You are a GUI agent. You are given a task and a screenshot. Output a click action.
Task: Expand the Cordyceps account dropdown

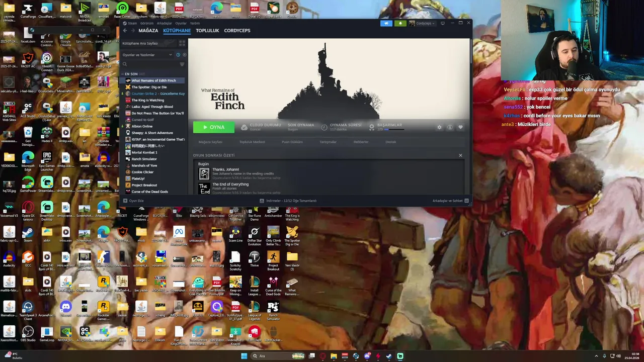pyautogui.click(x=422, y=23)
